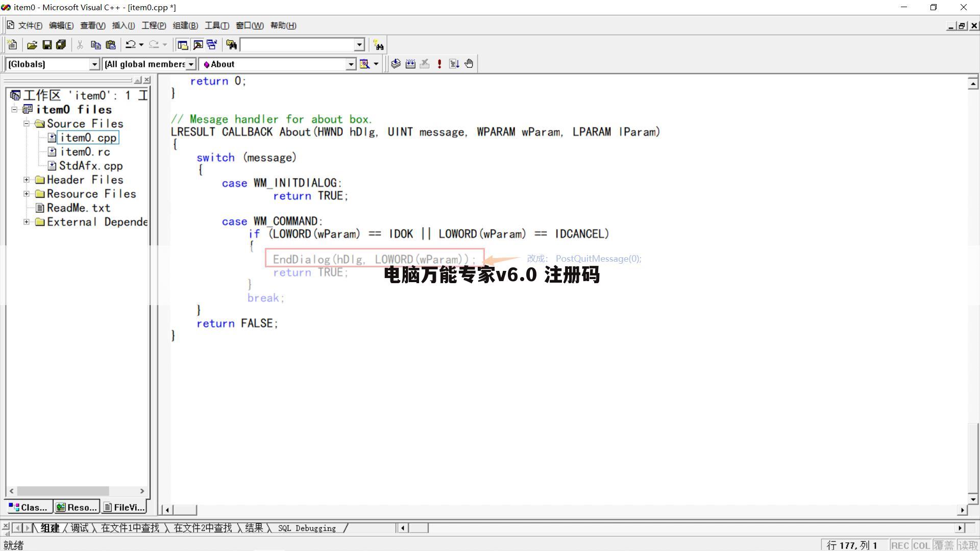
Task: Switch to the 调试 output tab
Action: pyautogui.click(x=79, y=528)
